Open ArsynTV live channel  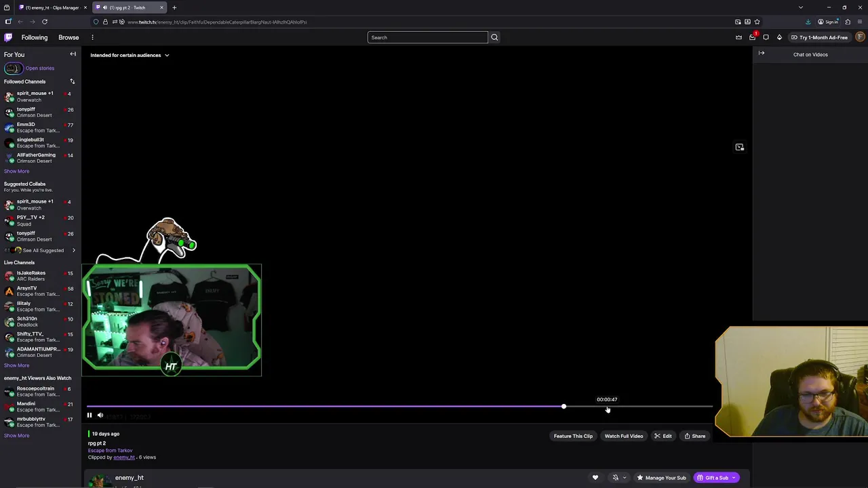click(41, 291)
